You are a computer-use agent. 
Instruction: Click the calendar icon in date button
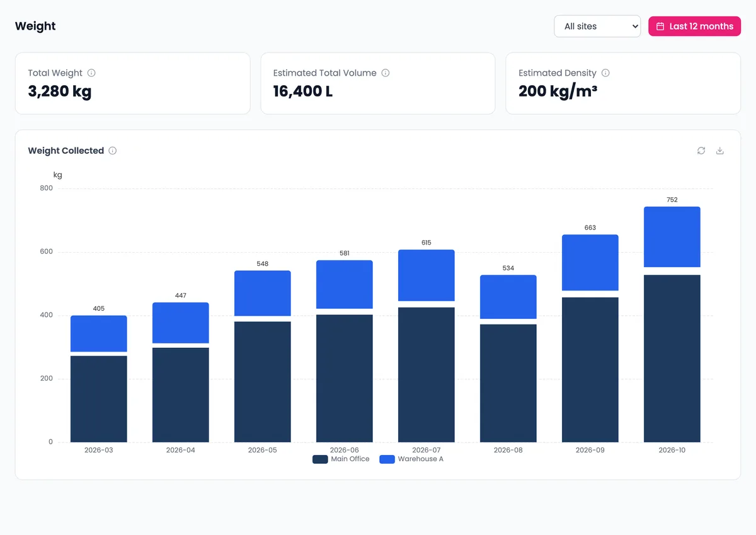(x=660, y=26)
